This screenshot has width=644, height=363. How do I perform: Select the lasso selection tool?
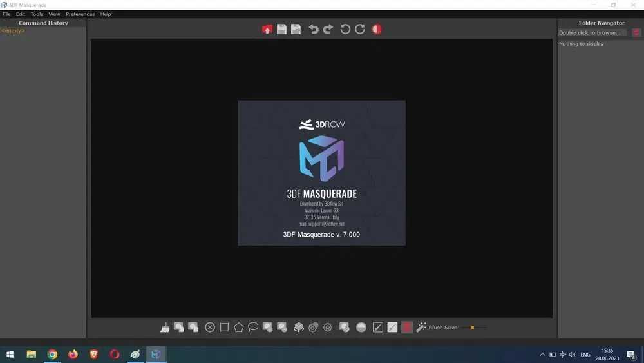pyautogui.click(x=253, y=328)
